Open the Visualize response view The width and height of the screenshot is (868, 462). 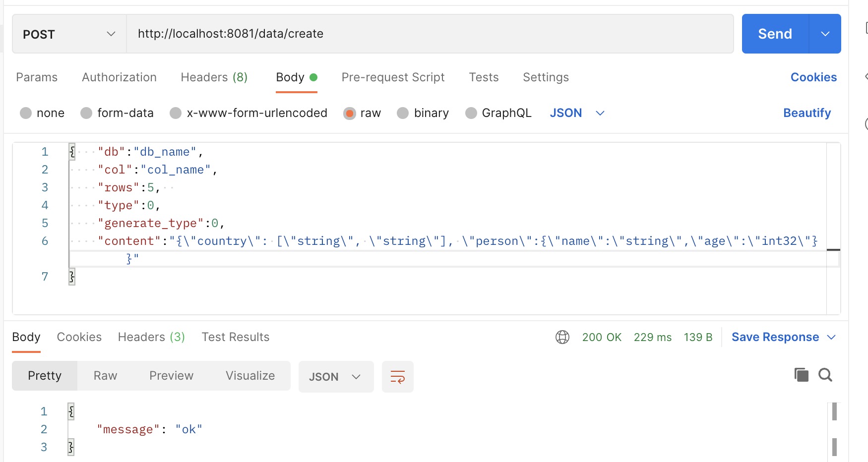(x=250, y=376)
